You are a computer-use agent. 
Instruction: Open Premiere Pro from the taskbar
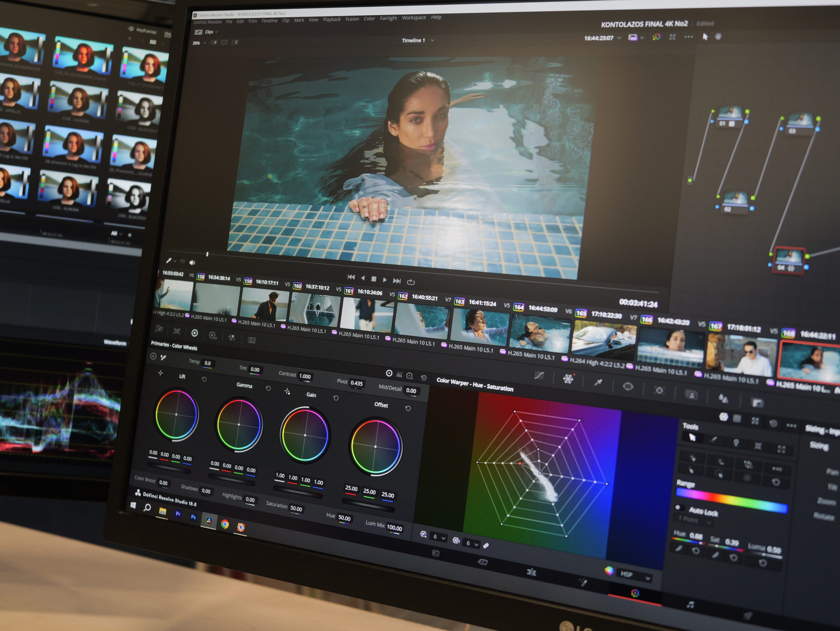(178, 514)
